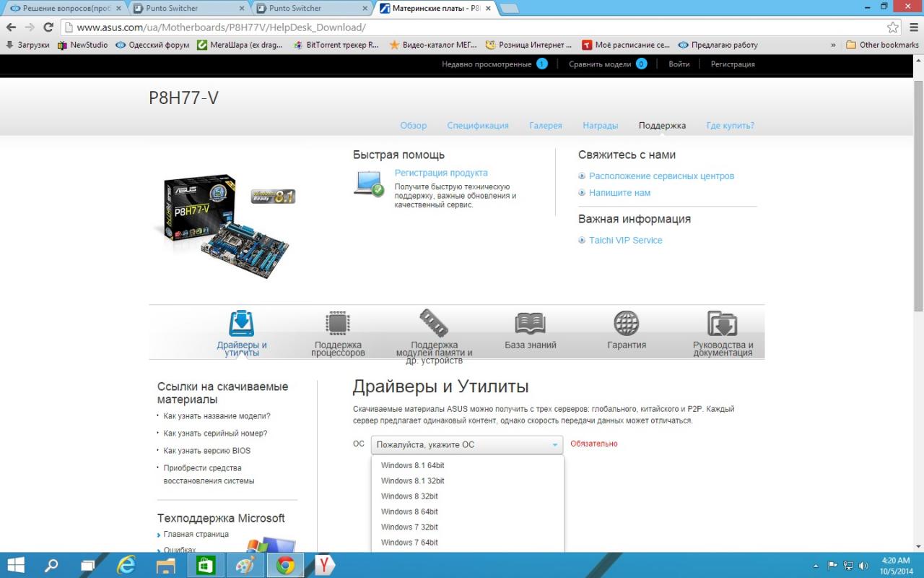Bookmark this page with the star icon

click(893, 27)
